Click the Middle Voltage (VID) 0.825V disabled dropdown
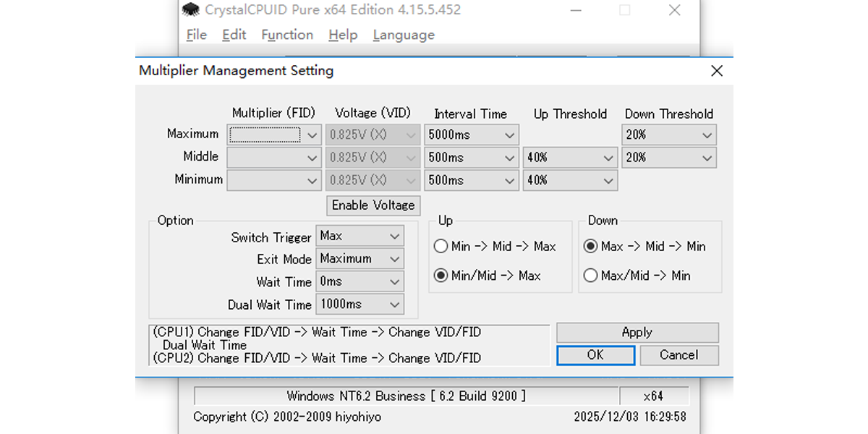This screenshot has width=868, height=434. tap(373, 158)
